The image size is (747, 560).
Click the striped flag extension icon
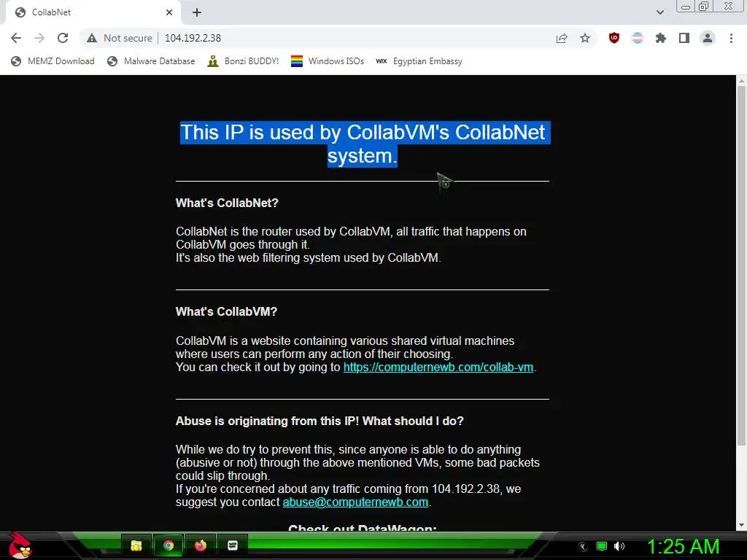click(638, 38)
